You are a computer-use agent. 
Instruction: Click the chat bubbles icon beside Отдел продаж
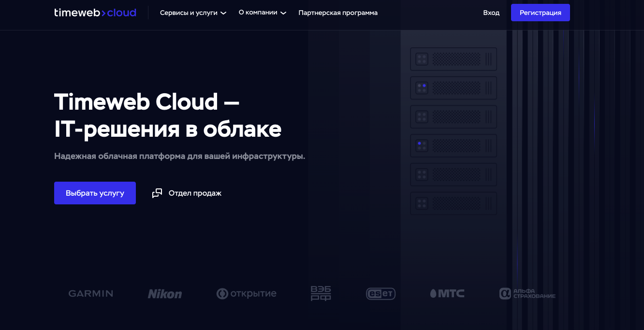157,193
